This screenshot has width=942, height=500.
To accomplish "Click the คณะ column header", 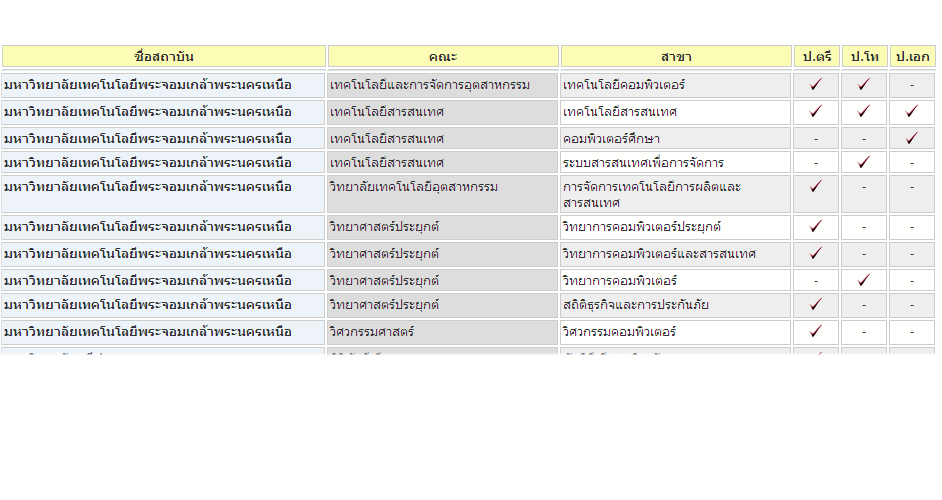I will [443, 56].
